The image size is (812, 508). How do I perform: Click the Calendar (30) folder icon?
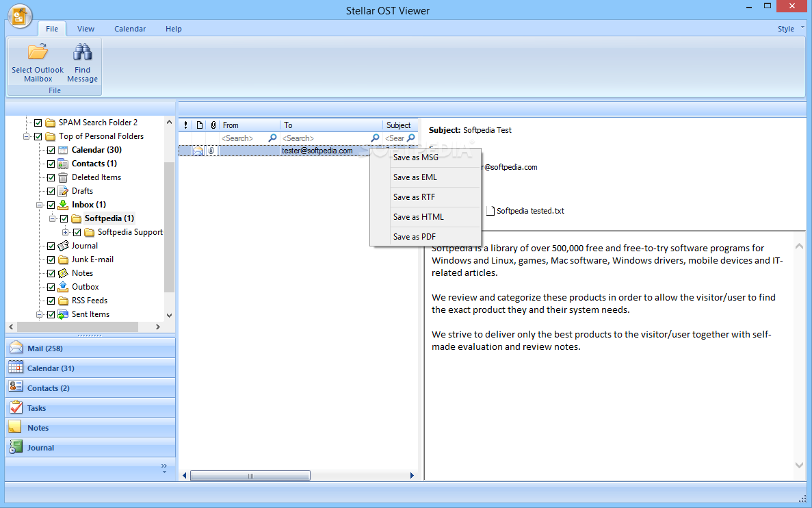[63, 150]
